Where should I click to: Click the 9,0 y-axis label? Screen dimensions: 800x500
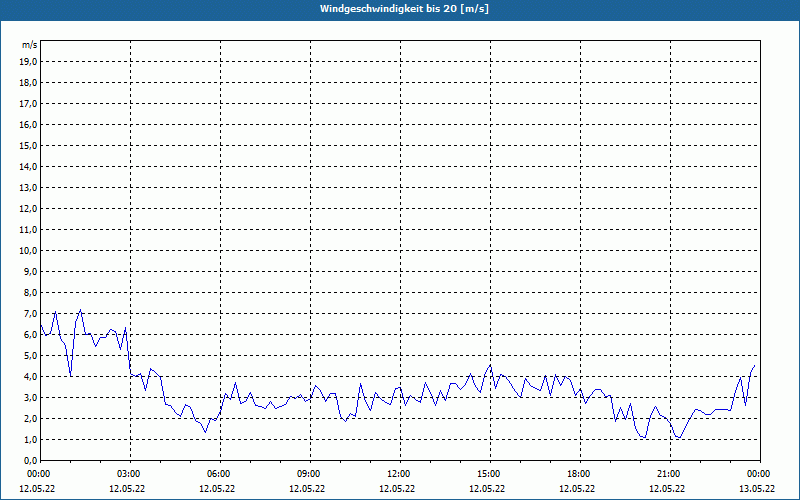point(30,271)
